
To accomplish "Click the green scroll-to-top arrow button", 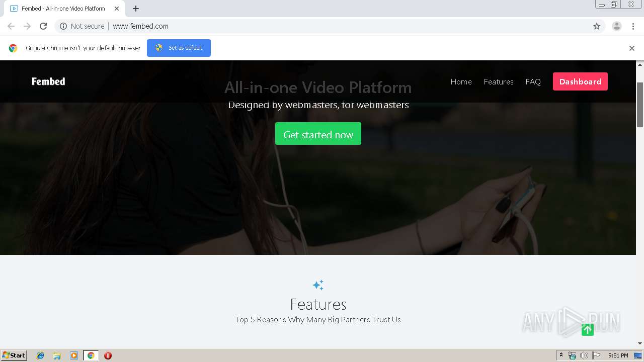I will (x=588, y=330).
